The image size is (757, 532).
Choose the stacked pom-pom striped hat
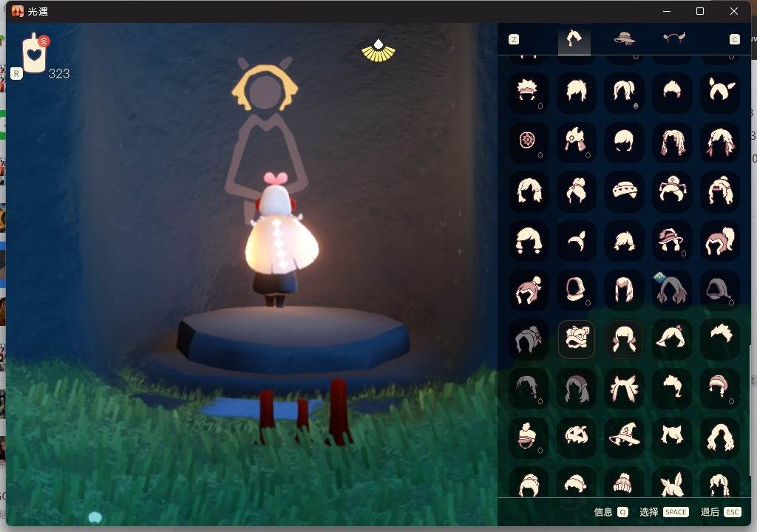point(528,438)
